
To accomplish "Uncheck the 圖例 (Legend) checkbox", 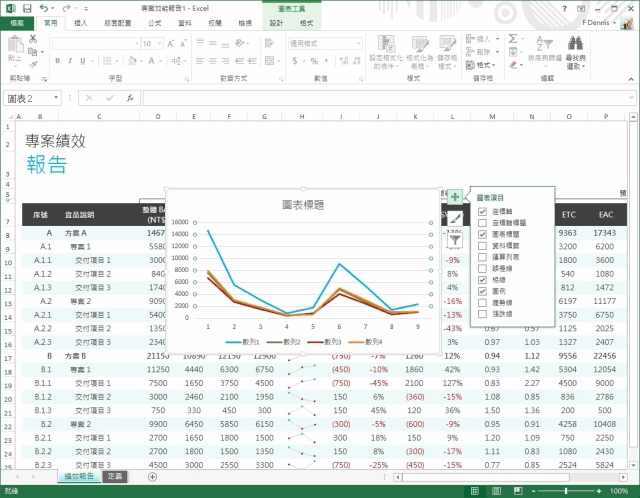I will pos(482,291).
